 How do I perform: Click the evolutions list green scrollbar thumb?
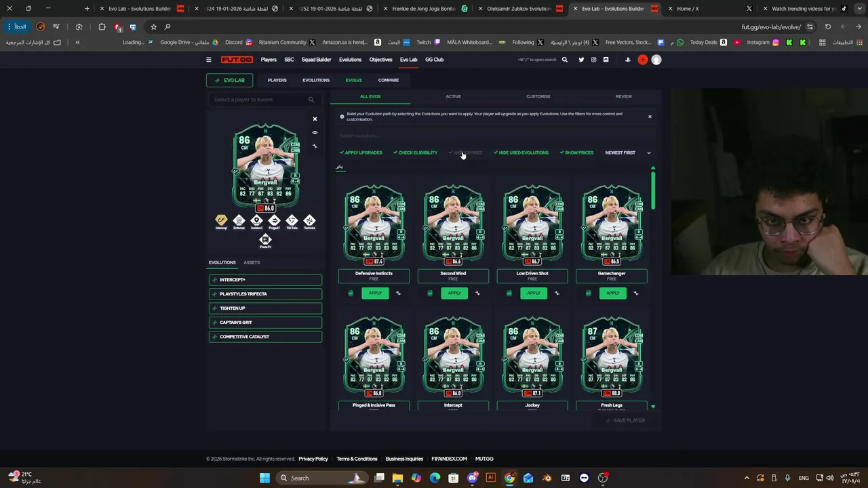pos(653,190)
